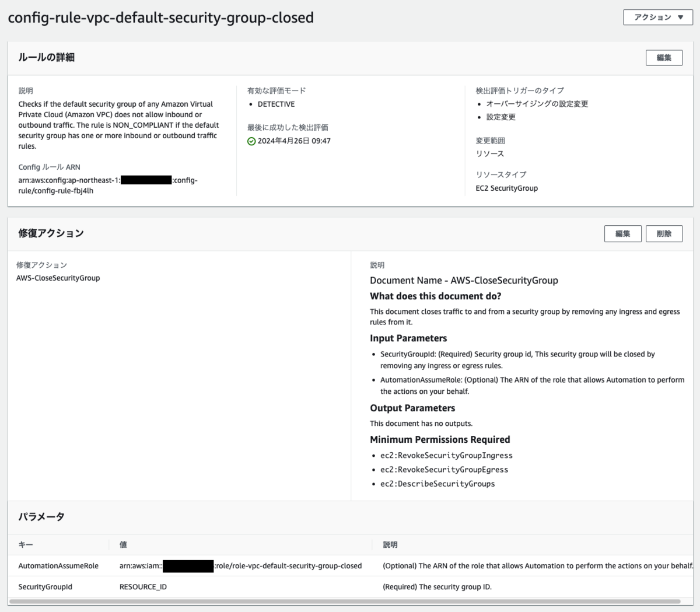The image size is (700, 612).
Task: Click the 最後に成功した検出評価 label
Action: pos(288,128)
